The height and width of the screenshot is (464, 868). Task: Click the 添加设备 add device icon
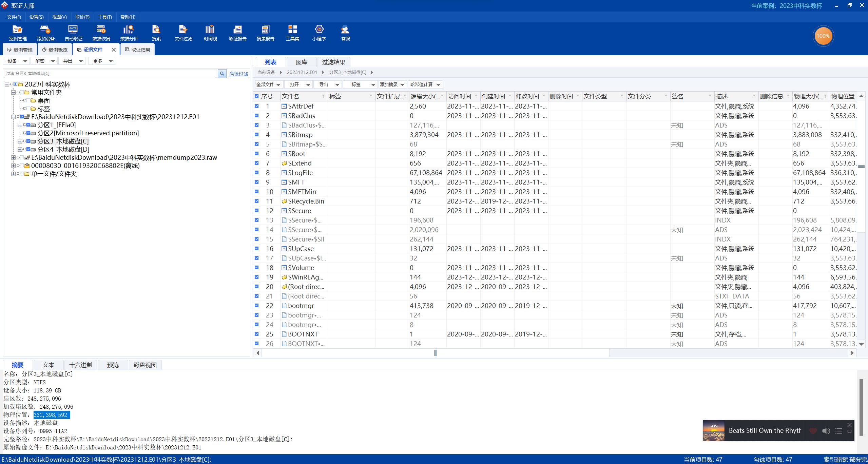(x=45, y=33)
